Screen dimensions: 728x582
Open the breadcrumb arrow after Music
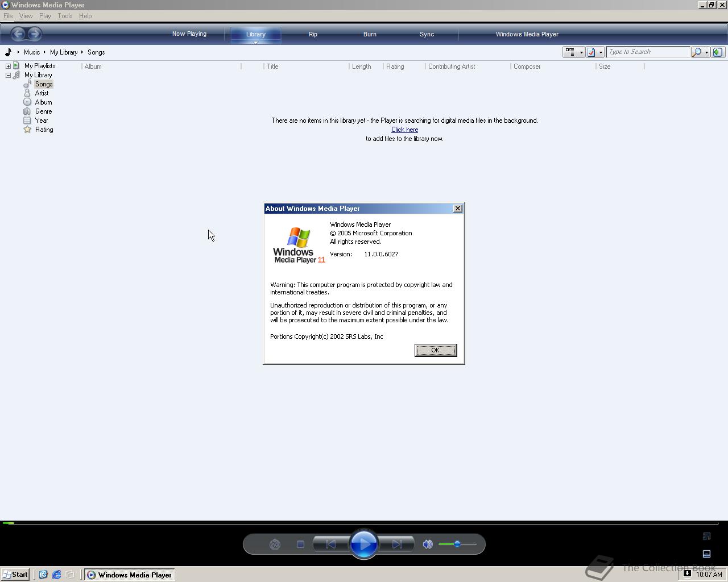pos(44,52)
